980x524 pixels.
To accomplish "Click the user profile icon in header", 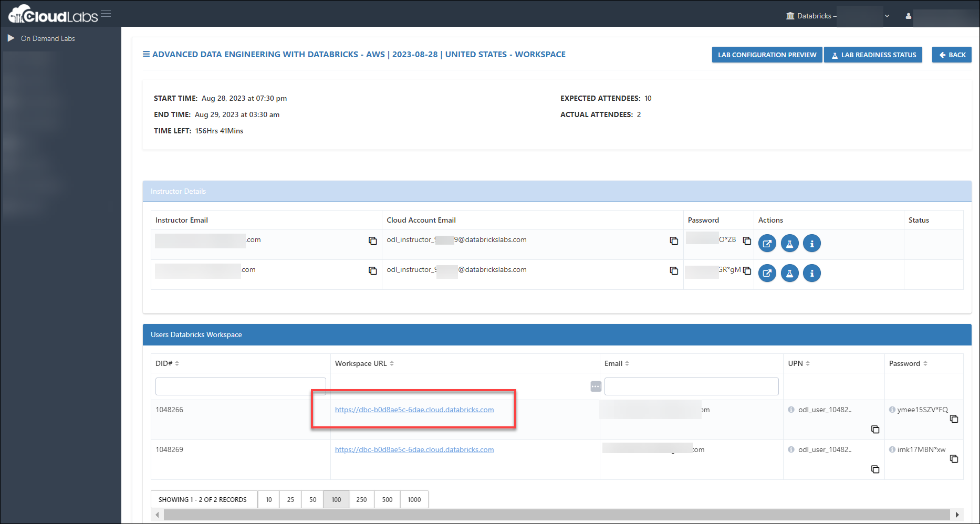I will click(908, 16).
